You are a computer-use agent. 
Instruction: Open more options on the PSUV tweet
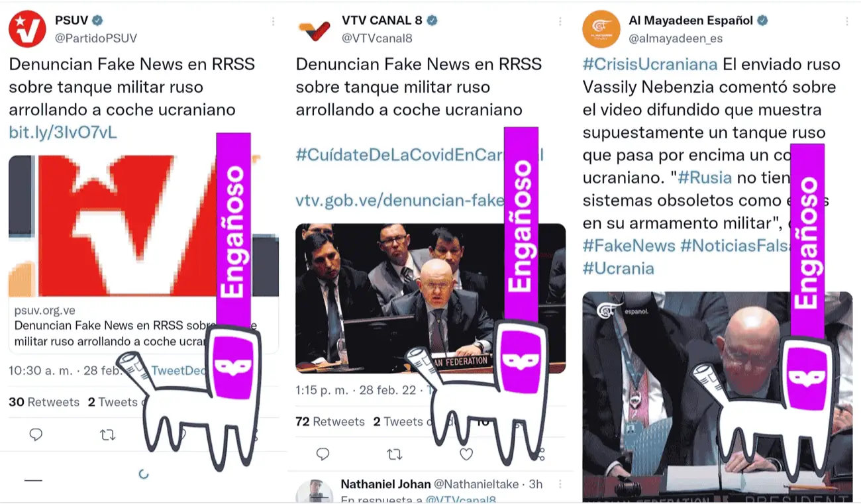click(273, 21)
